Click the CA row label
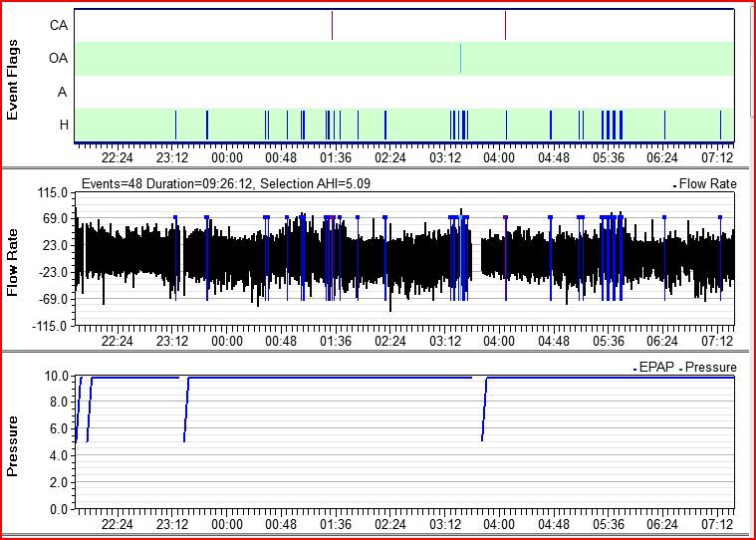Screen dimensions: 756x540 click(58, 25)
